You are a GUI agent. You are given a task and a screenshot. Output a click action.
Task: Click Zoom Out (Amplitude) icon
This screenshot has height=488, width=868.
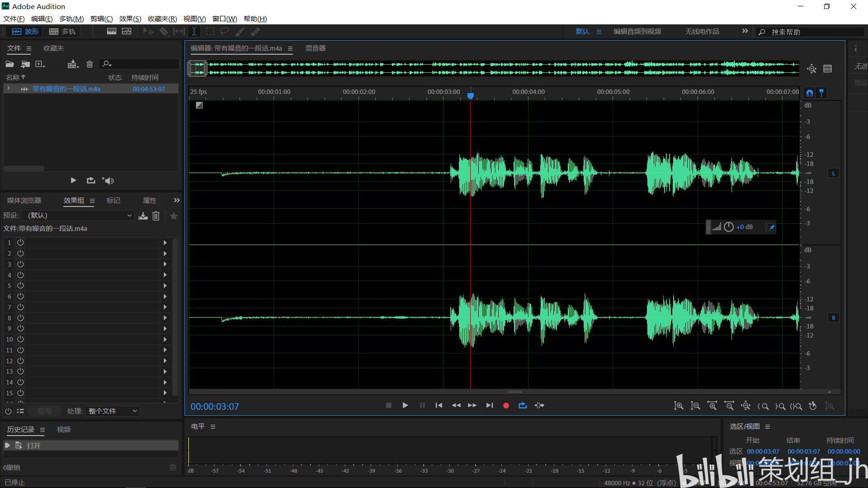coord(695,406)
